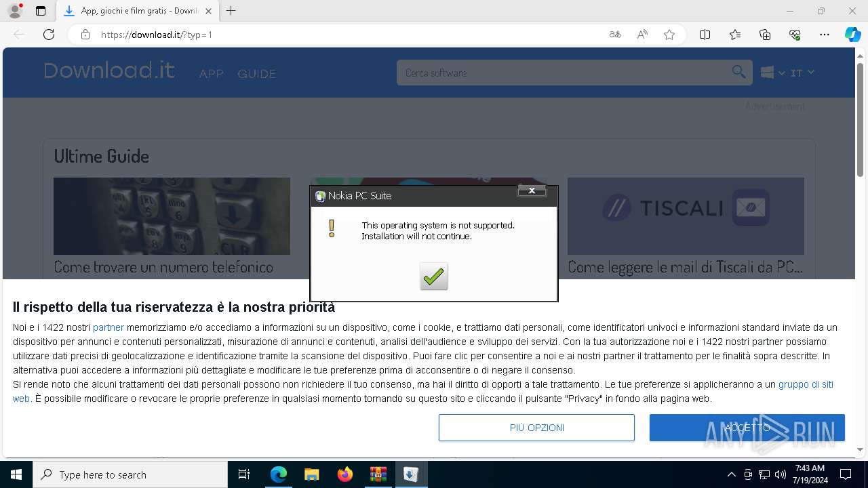Open the Favorites list
The image size is (868, 488).
tap(735, 35)
